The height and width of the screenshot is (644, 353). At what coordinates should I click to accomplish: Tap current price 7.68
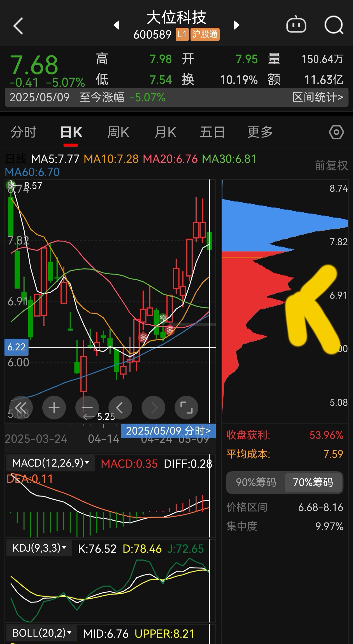(34, 65)
